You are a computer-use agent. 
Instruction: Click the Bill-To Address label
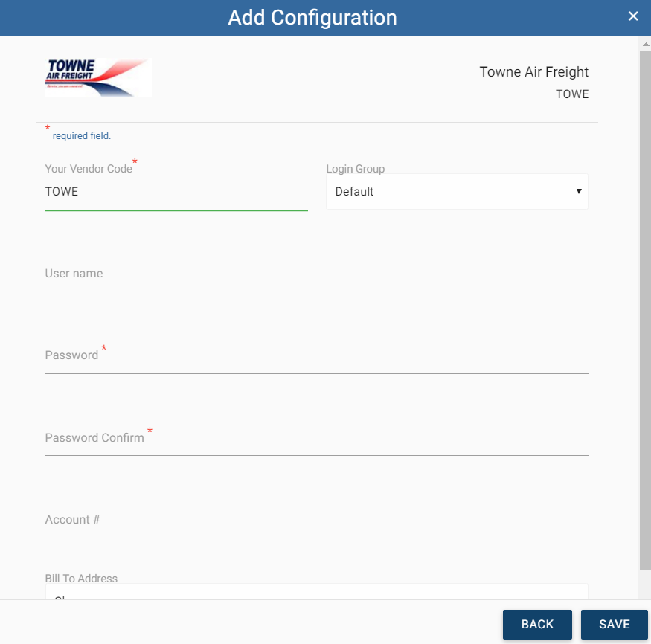(x=81, y=578)
